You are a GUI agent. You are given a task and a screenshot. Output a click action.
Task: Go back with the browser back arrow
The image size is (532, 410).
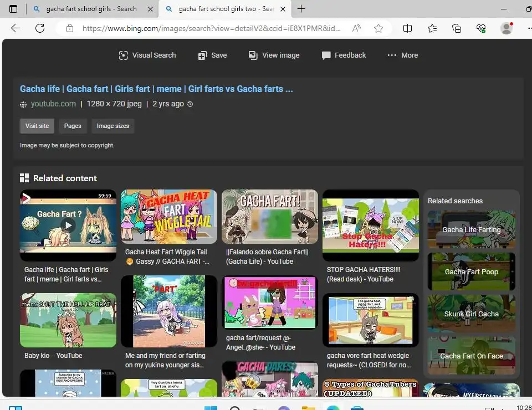click(x=16, y=28)
